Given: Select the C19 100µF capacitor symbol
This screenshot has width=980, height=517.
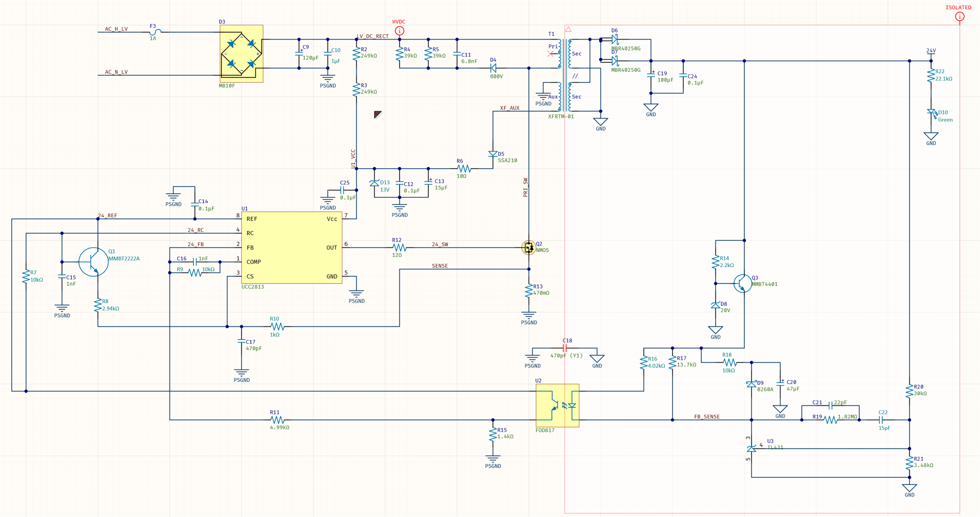Looking at the screenshot, I should point(651,75).
